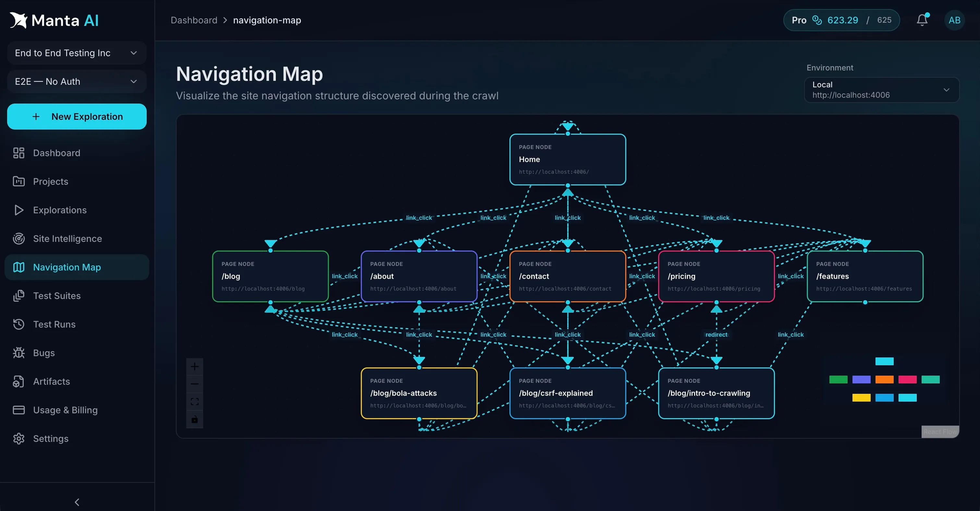Click the Site Intelligence radar icon
The width and height of the screenshot is (980, 511).
(18, 239)
